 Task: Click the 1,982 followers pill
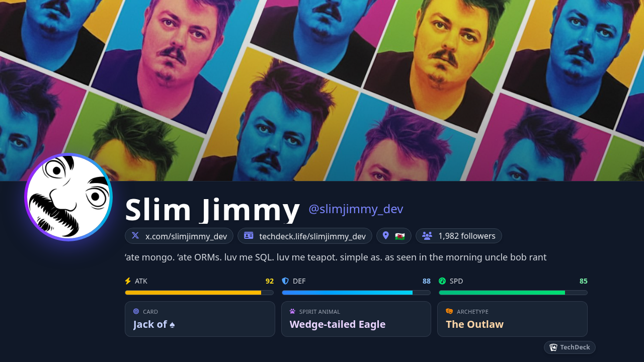(x=459, y=236)
